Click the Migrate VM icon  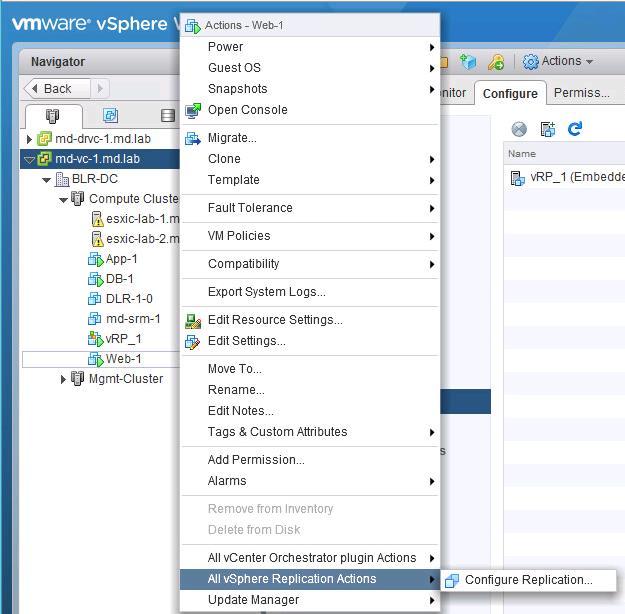(x=193, y=138)
